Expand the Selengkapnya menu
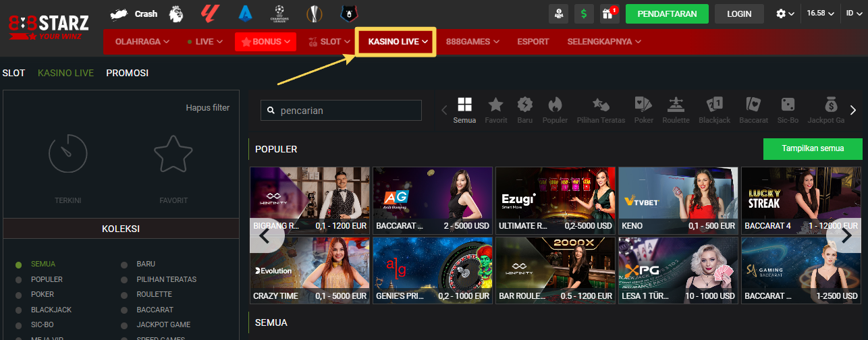The height and width of the screenshot is (340, 868). (604, 42)
